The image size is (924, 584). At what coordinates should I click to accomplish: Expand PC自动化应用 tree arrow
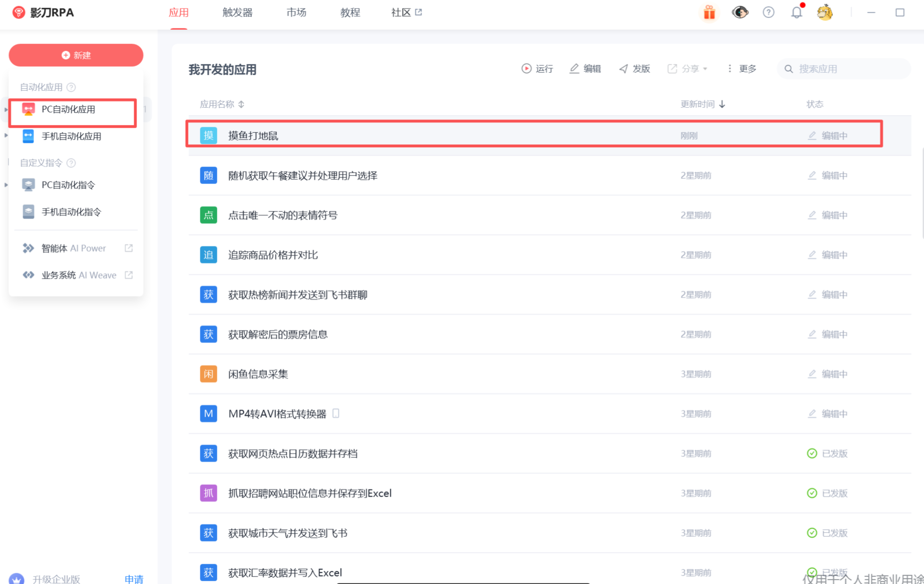click(x=6, y=110)
